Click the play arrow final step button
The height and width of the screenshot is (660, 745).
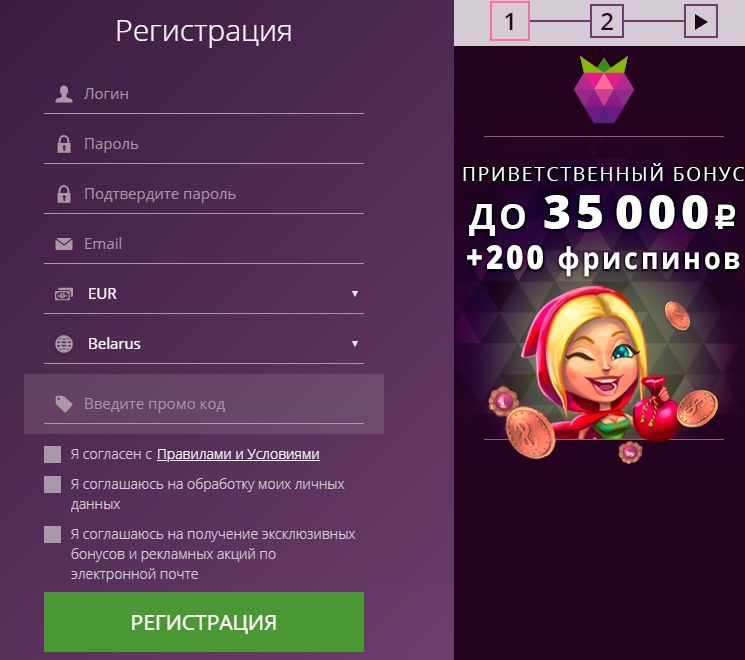pyautogui.click(x=700, y=21)
